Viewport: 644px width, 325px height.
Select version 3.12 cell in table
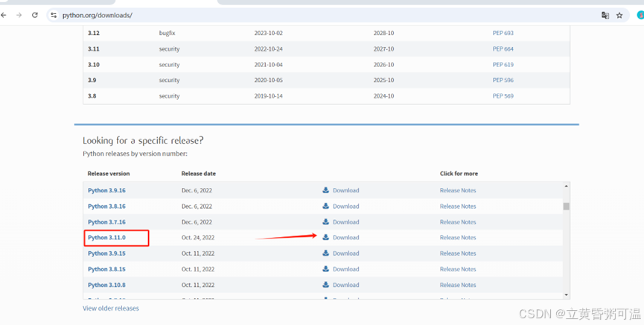click(94, 33)
